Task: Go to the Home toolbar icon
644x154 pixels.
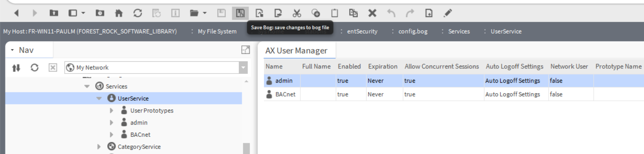Action: (x=119, y=13)
